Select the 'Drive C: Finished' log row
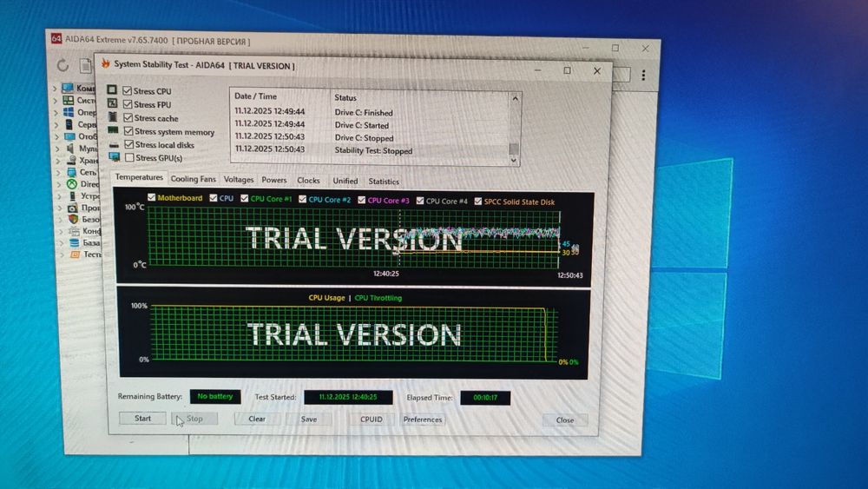This screenshot has height=489, width=868. click(370, 112)
